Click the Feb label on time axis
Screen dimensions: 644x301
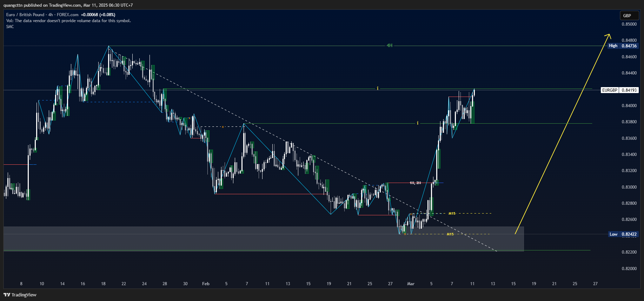(x=206, y=284)
